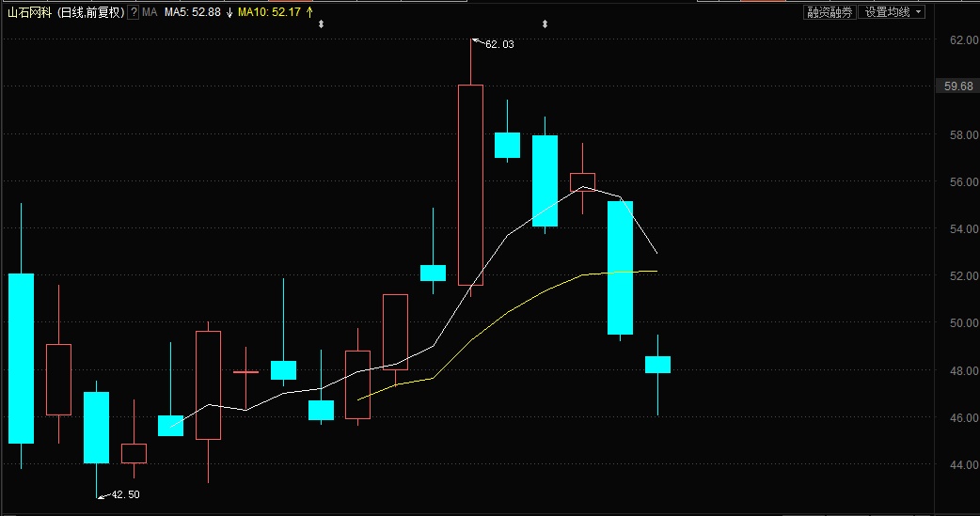Image resolution: width=980 pixels, height=516 pixels.
Task: Click the question mark help icon
Action: tap(133, 12)
